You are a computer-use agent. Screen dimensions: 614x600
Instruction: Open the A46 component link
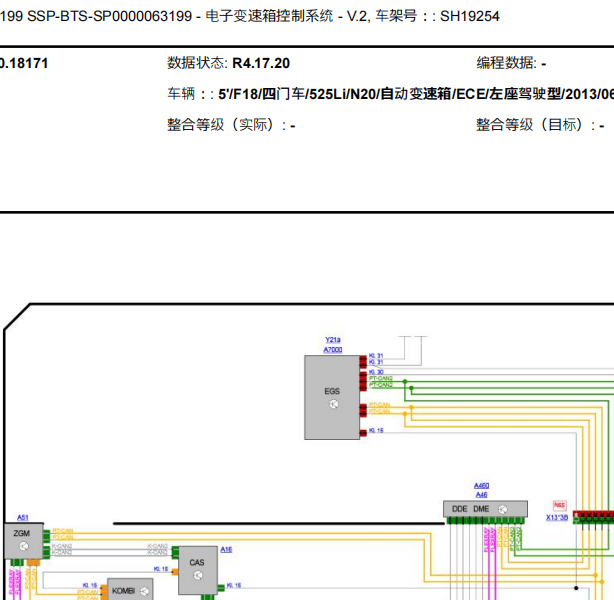(481, 495)
